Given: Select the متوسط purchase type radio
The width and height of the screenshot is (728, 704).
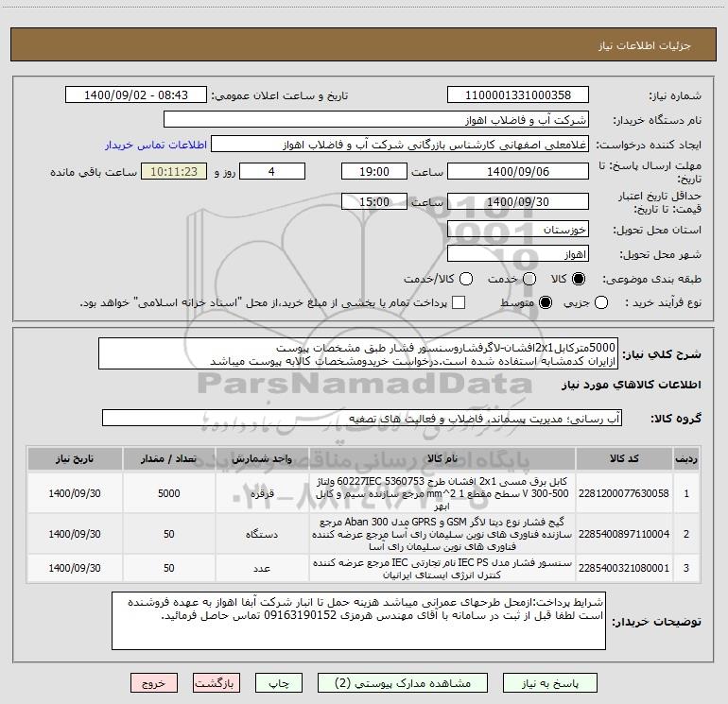Looking at the screenshot, I should [546, 302].
